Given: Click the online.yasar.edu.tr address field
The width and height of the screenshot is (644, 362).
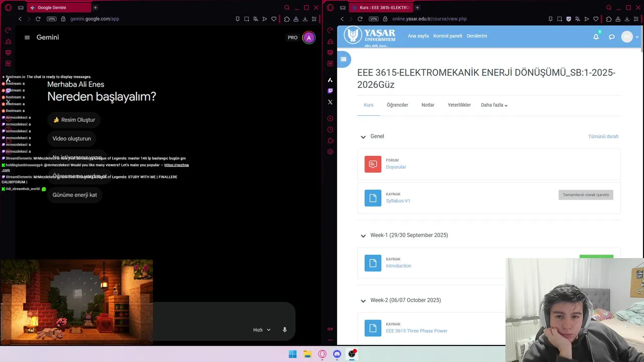Looking at the screenshot, I should click(429, 19).
